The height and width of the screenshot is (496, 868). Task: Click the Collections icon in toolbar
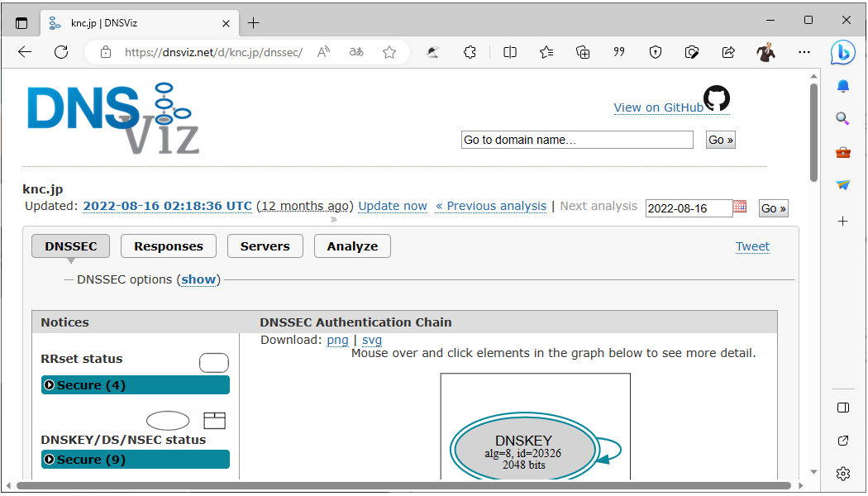click(x=583, y=52)
